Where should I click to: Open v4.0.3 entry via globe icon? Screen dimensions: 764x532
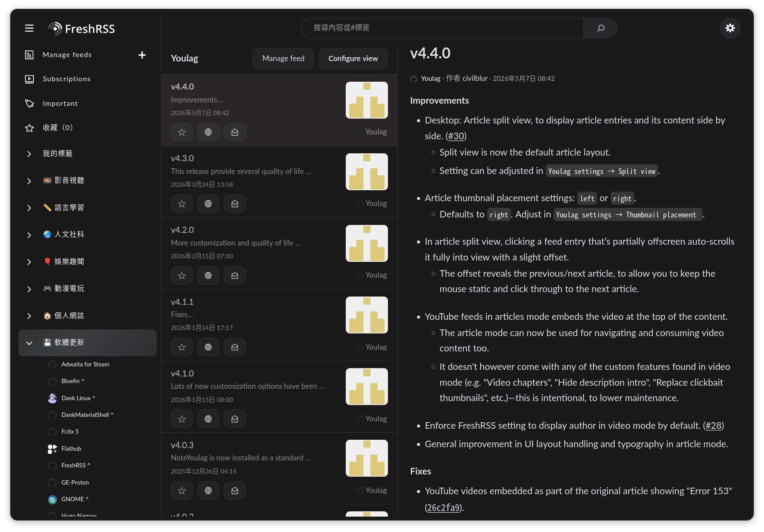208,491
